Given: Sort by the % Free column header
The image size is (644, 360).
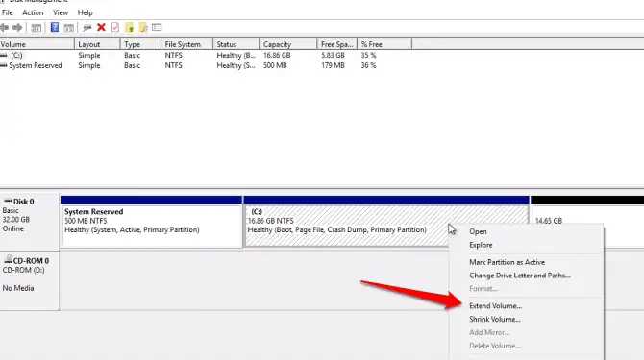Looking at the screenshot, I should (x=384, y=44).
